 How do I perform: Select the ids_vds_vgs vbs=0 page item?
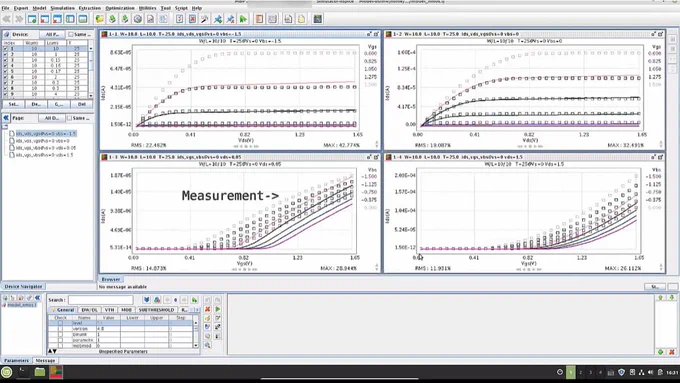(42, 141)
